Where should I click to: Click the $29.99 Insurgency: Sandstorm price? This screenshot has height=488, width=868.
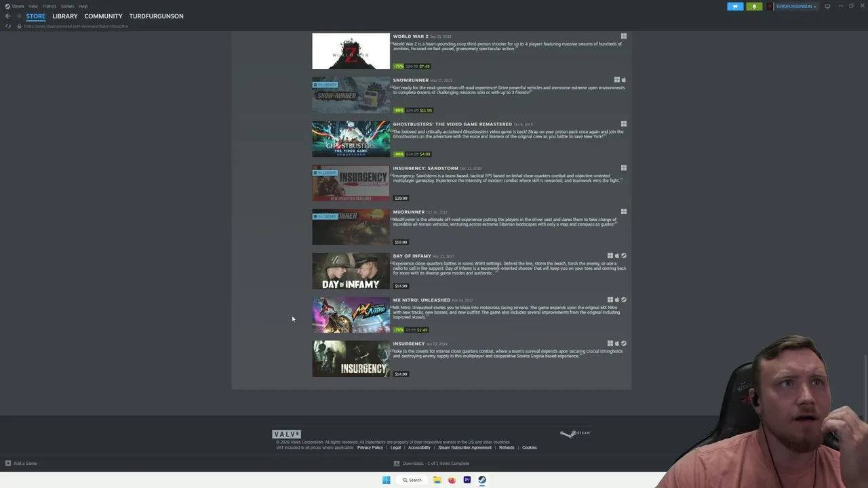coord(401,198)
